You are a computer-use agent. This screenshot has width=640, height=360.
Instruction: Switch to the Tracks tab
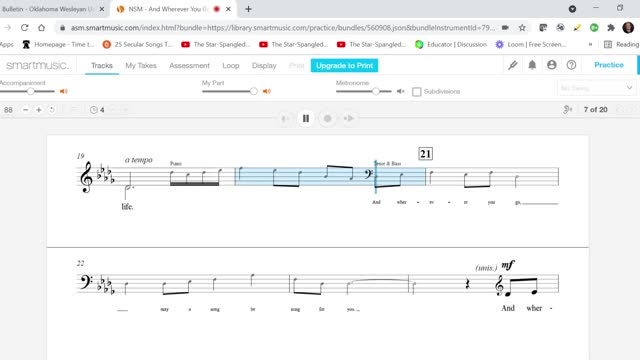tap(102, 66)
